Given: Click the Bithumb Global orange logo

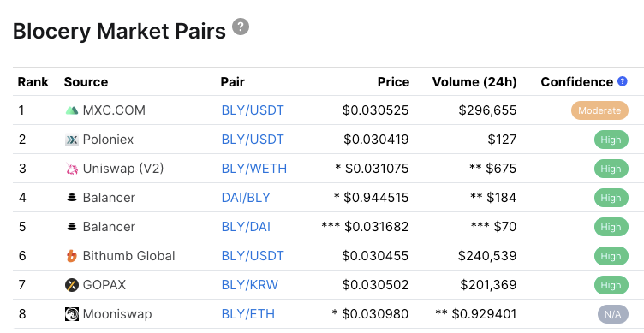Looking at the screenshot, I should pyautogui.click(x=71, y=256).
